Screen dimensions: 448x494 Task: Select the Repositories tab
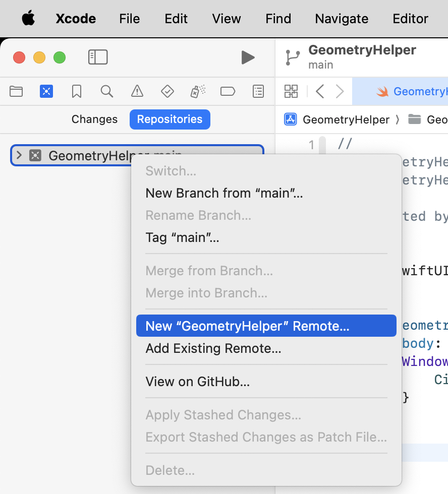point(170,119)
